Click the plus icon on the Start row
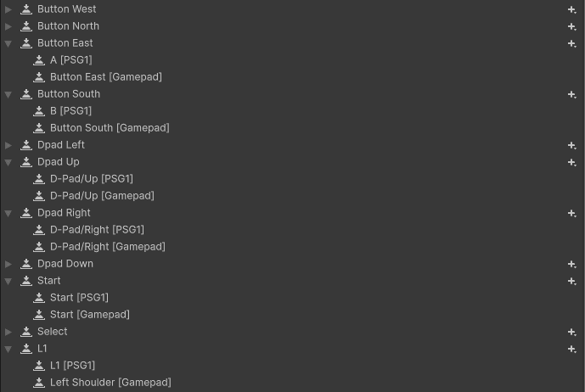 click(572, 281)
